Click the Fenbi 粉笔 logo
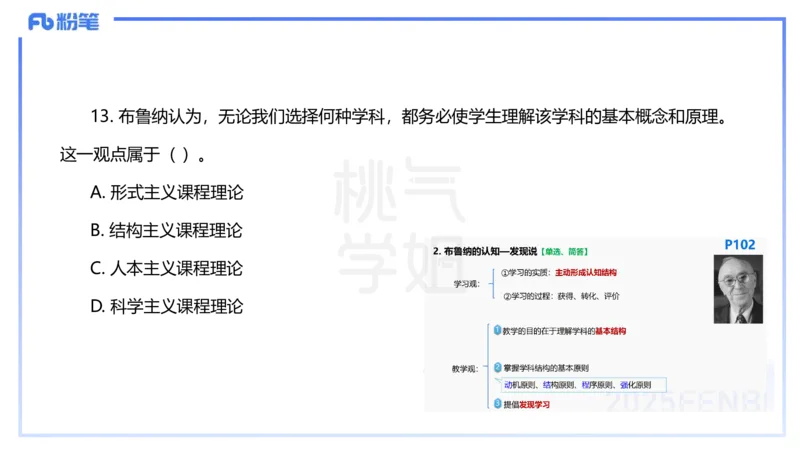800x450 pixels. tap(63, 21)
